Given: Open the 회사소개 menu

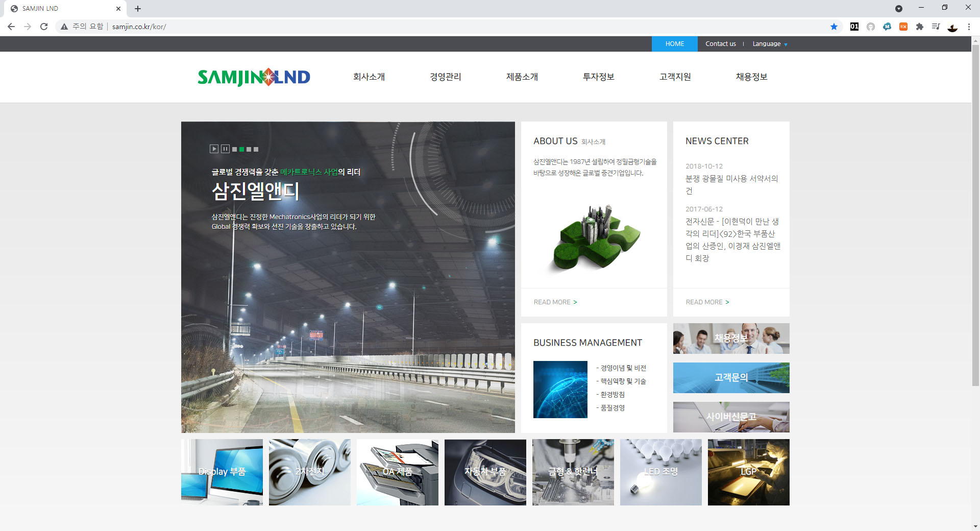Looking at the screenshot, I should pos(369,77).
